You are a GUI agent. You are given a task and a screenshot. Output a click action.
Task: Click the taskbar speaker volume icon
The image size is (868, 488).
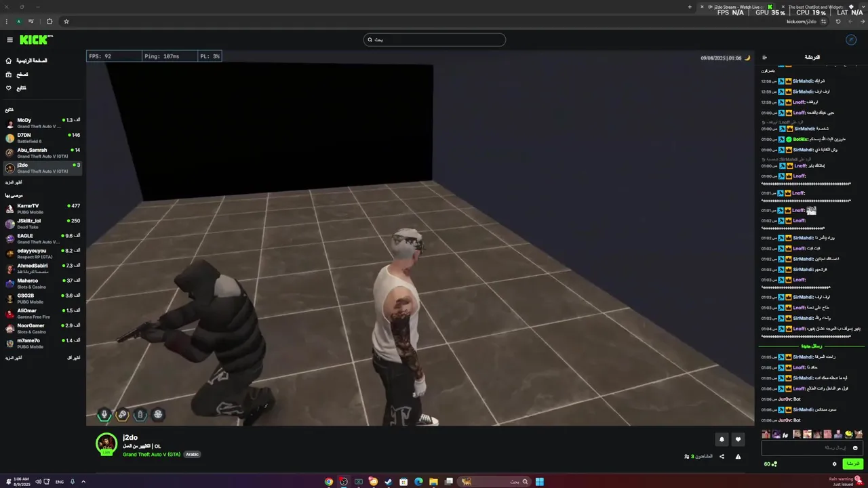point(38,482)
